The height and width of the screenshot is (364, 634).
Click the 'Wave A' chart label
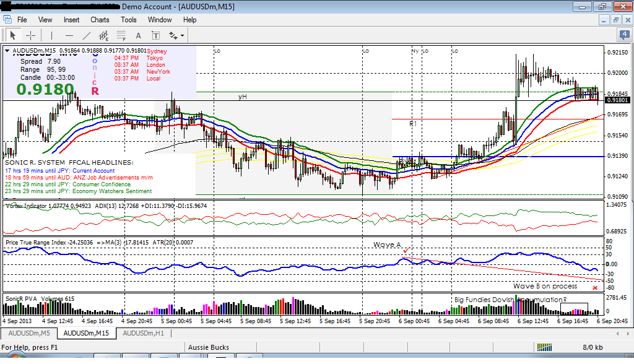[387, 245]
